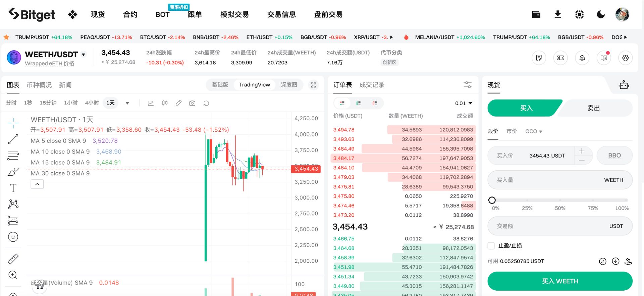This screenshot has width=644, height=296.
Task: Switch chart to TradingView mode
Action: coord(255,85)
